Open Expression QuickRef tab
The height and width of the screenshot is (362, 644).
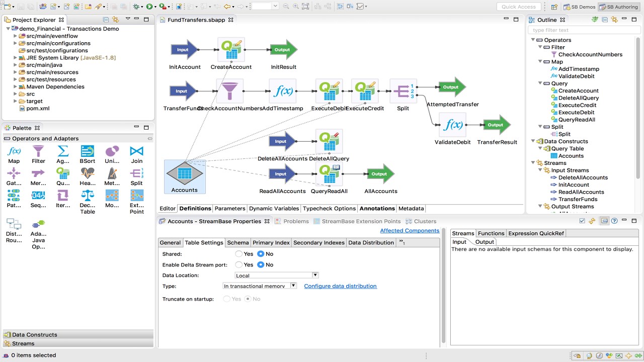[x=536, y=233]
